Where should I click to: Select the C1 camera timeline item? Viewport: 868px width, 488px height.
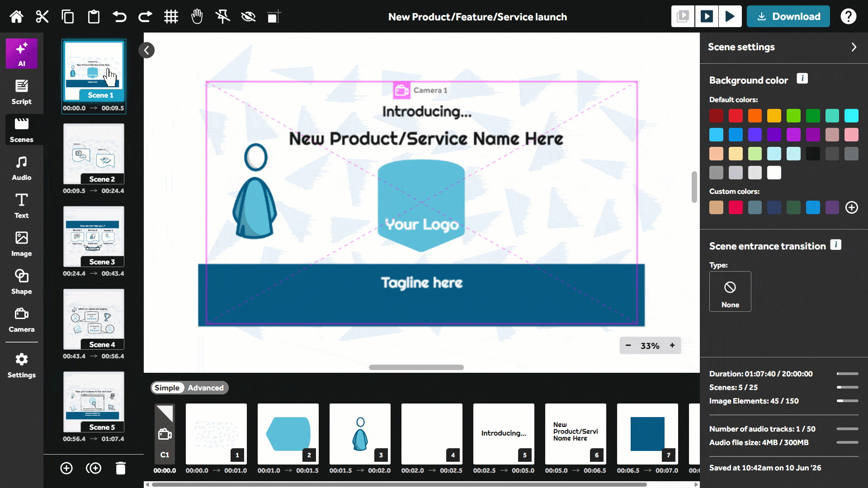[165, 434]
